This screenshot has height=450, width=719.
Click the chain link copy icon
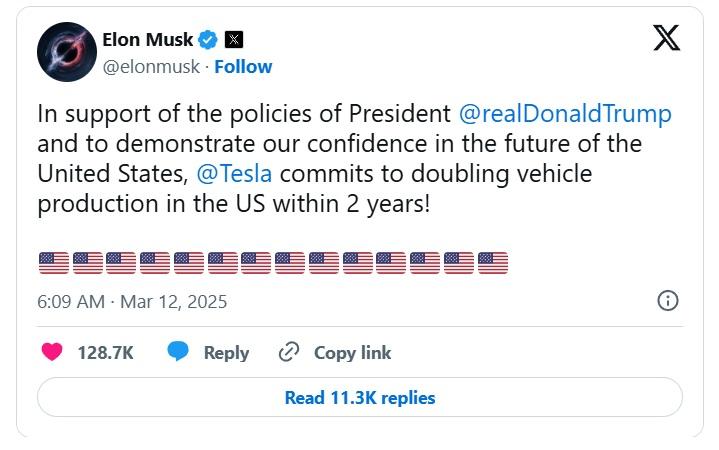[290, 352]
